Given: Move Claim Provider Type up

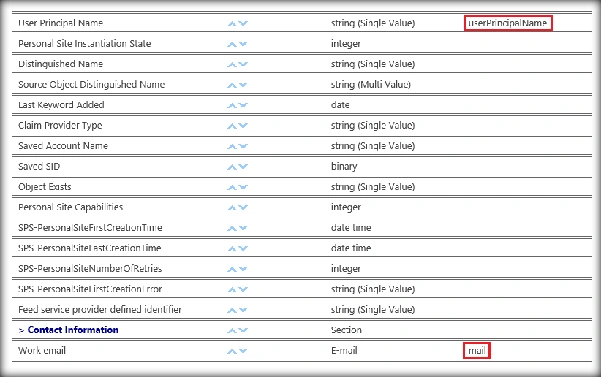Looking at the screenshot, I should point(232,126).
